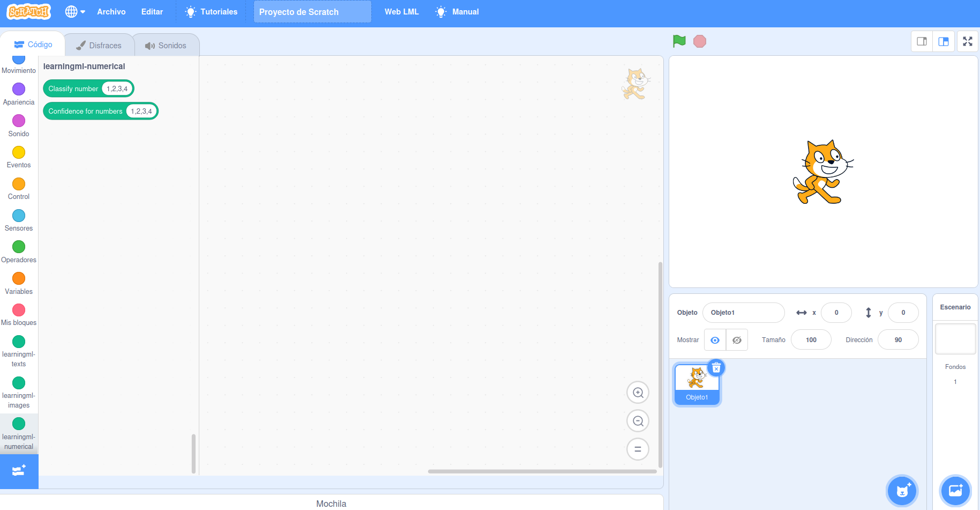The height and width of the screenshot is (510, 980).
Task: Select the learningml-images extension category
Action: [19, 383]
